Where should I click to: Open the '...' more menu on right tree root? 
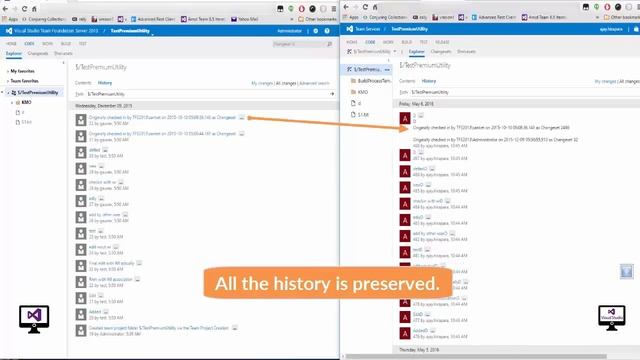point(387,70)
